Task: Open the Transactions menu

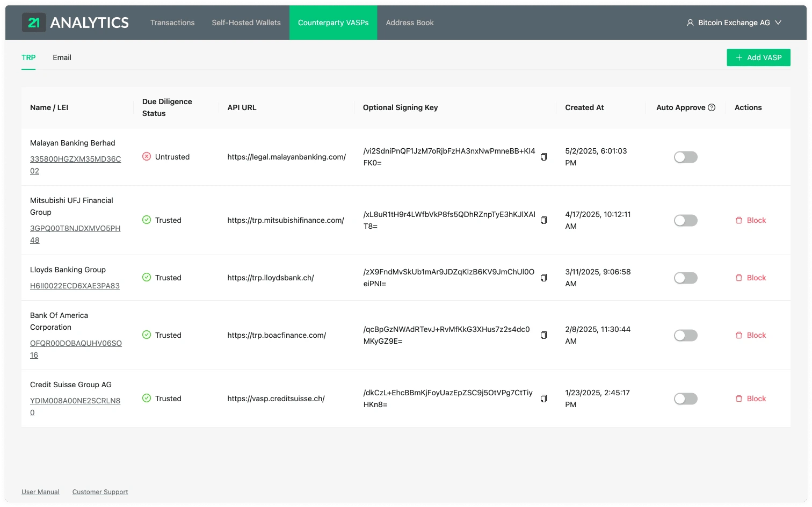Action: (x=172, y=23)
